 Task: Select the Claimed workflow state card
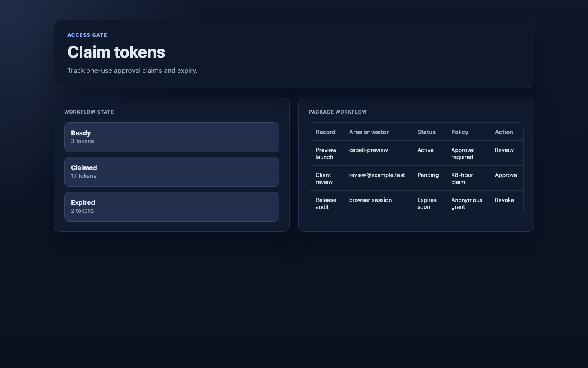click(x=171, y=172)
